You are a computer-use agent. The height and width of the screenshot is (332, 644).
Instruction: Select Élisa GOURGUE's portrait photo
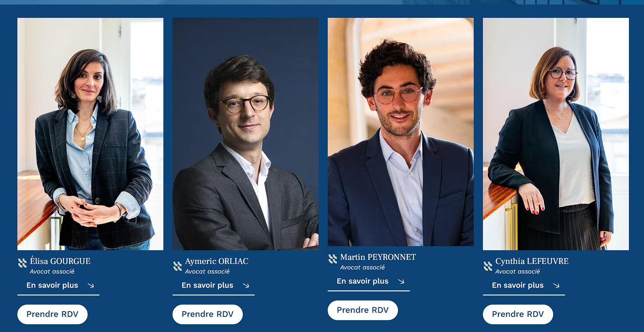pyautogui.click(x=90, y=134)
